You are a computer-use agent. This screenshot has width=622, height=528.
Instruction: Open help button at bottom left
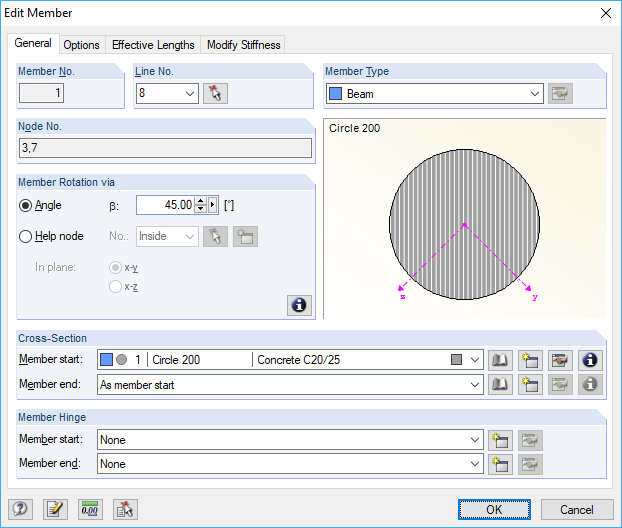[20, 509]
